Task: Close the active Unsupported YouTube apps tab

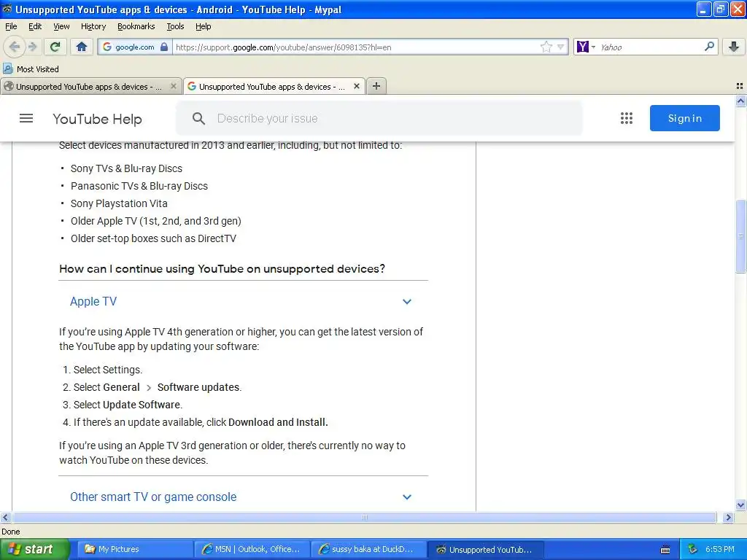Action: pyautogui.click(x=356, y=86)
